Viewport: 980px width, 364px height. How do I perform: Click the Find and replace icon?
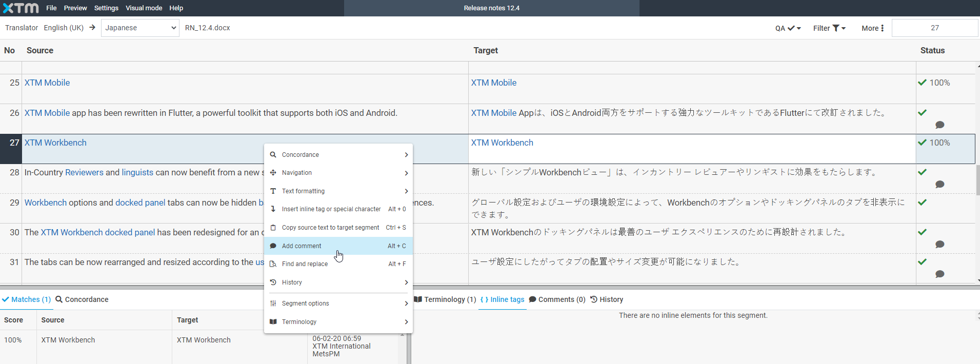click(x=273, y=264)
